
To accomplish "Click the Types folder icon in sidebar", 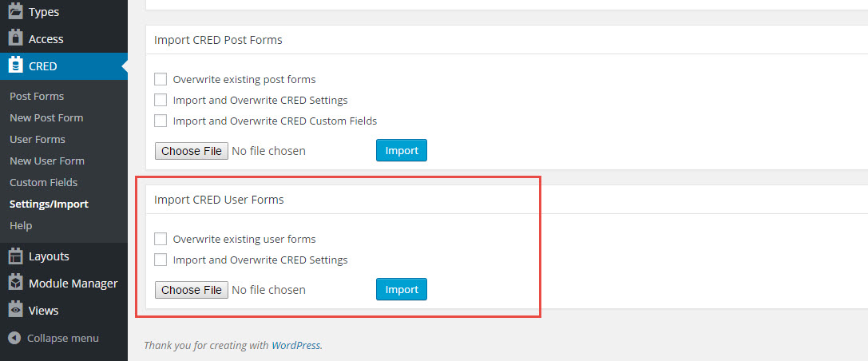I will 15,10.
